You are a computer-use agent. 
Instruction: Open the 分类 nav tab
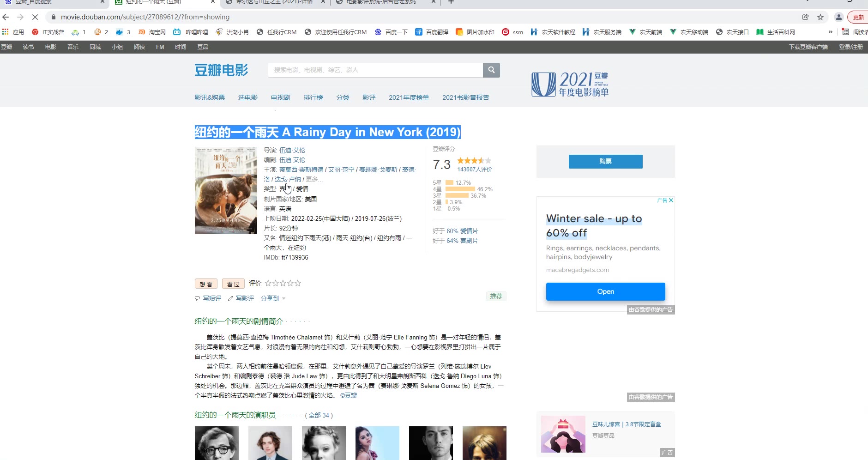[343, 97]
